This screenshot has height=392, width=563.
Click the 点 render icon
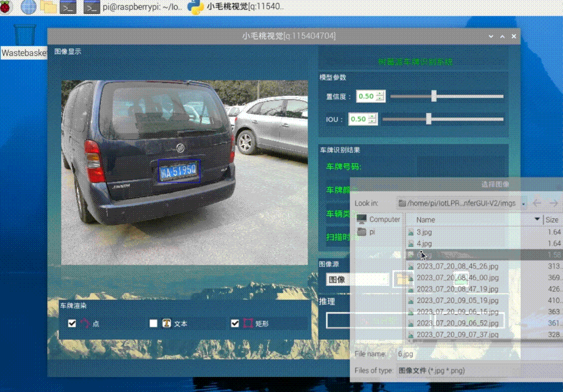pos(85,323)
